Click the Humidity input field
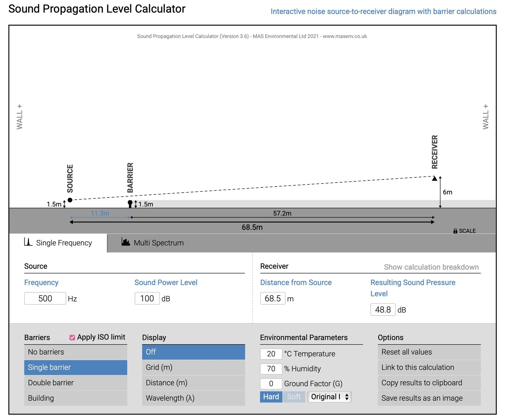507x420 pixels. 271,369
